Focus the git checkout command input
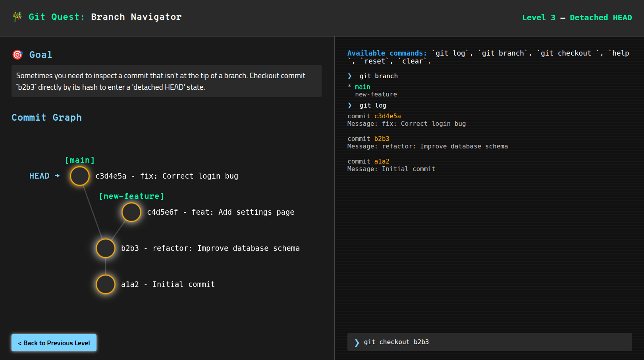 [490, 342]
